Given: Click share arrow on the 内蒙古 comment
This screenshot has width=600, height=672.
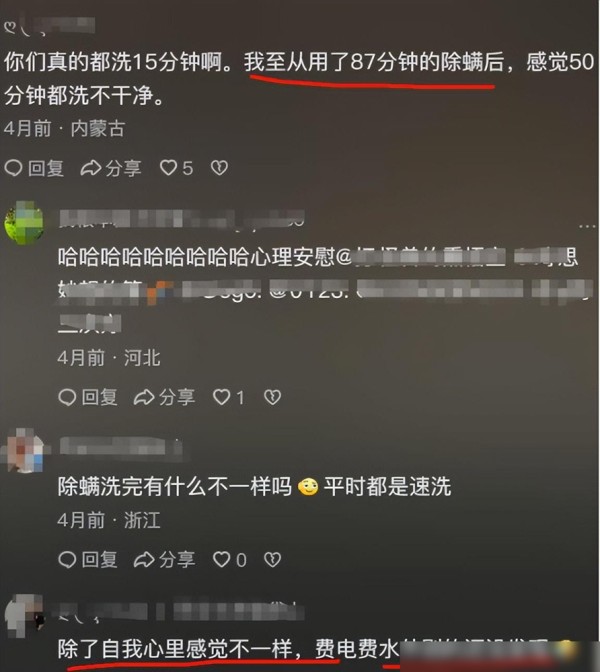Looking at the screenshot, I should coord(90,168).
